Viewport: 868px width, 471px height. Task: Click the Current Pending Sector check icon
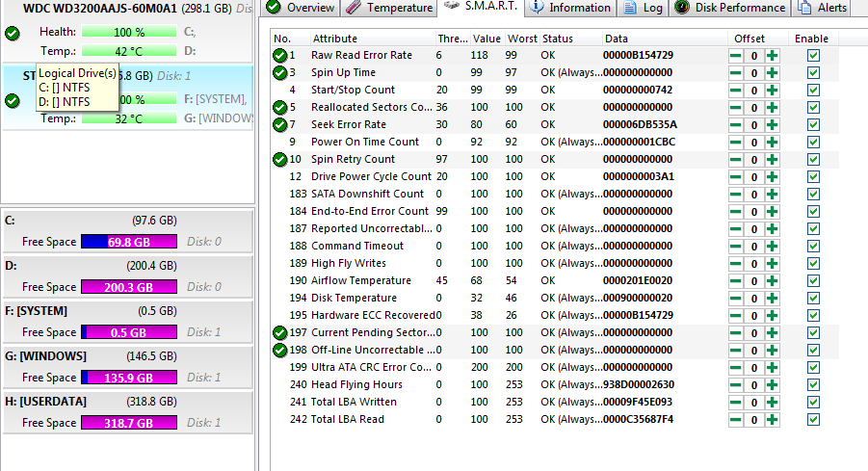[279, 332]
